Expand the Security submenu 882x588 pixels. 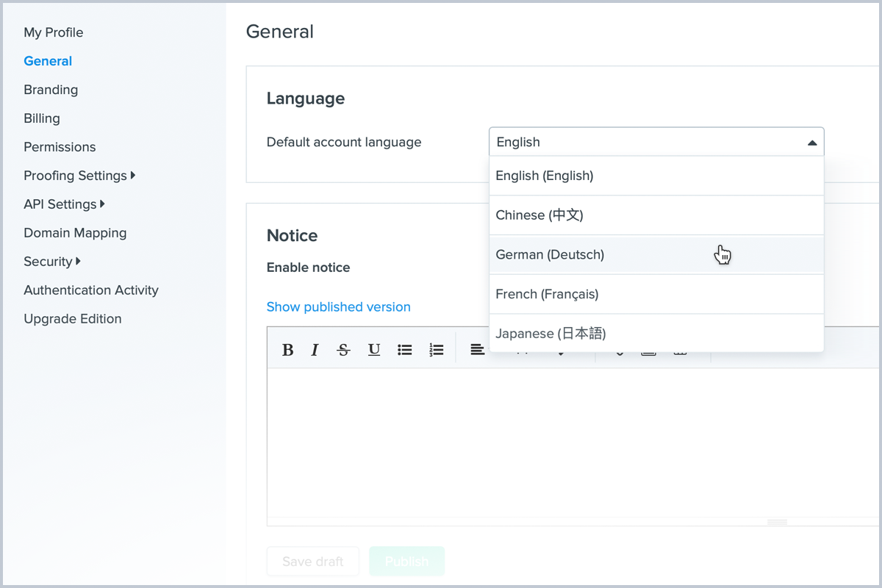point(51,262)
